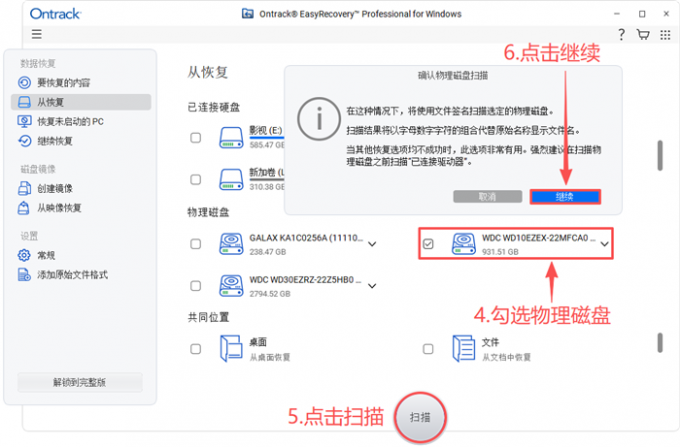Select 从恢复 in sidebar
Image resolution: width=680 pixels, height=447 pixels.
pos(81,102)
